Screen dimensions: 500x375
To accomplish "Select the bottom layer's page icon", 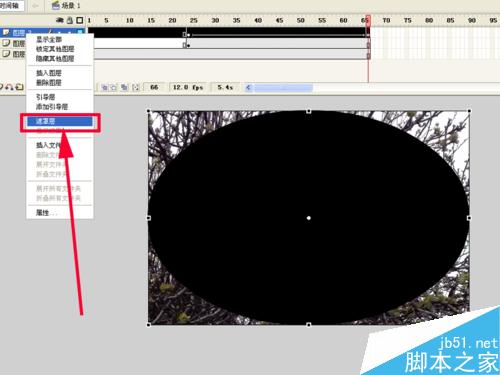I will click(x=6, y=54).
